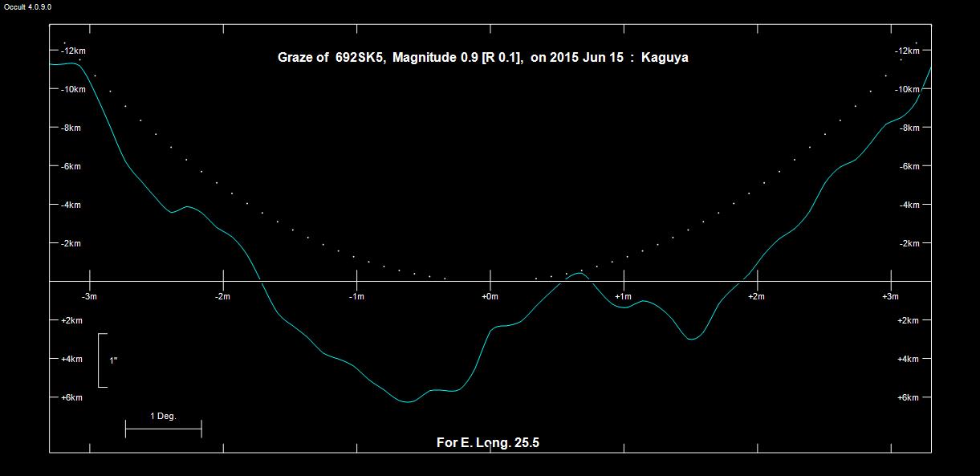This screenshot has width=980, height=476.
Task: Click the +2m tick label
Action: (x=756, y=297)
